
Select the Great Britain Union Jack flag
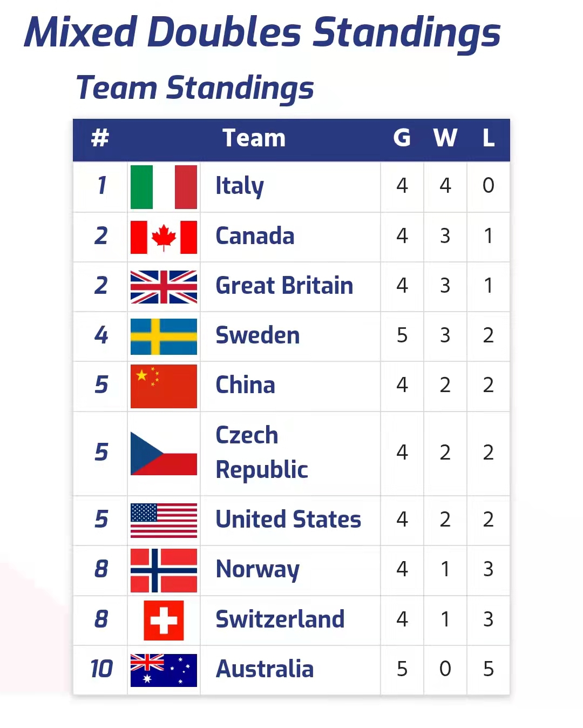tap(164, 287)
